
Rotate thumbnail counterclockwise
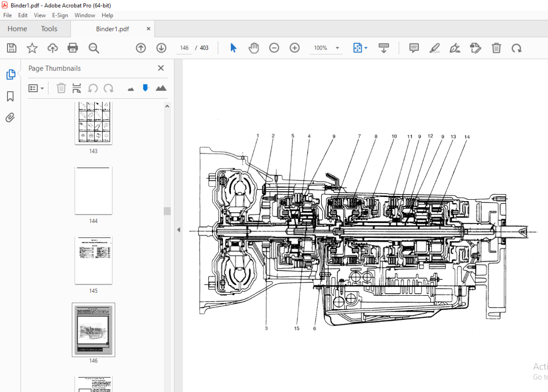point(93,88)
